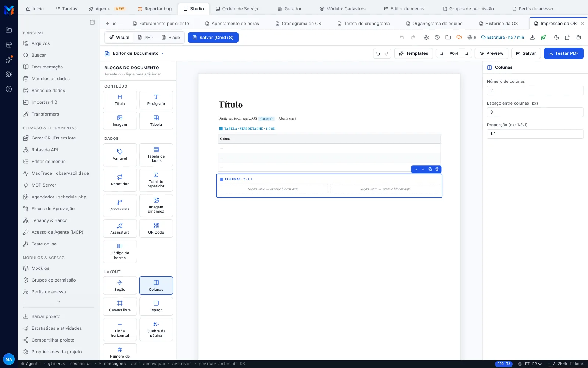Insert a QR Code block
Image resolution: width=588 pixels, height=368 pixels.
[156, 229]
